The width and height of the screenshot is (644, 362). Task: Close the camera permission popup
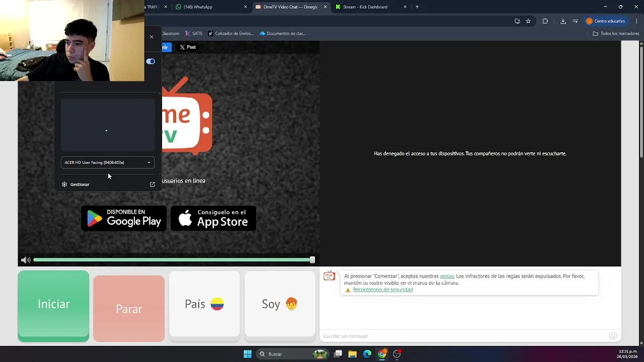(151, 37)
